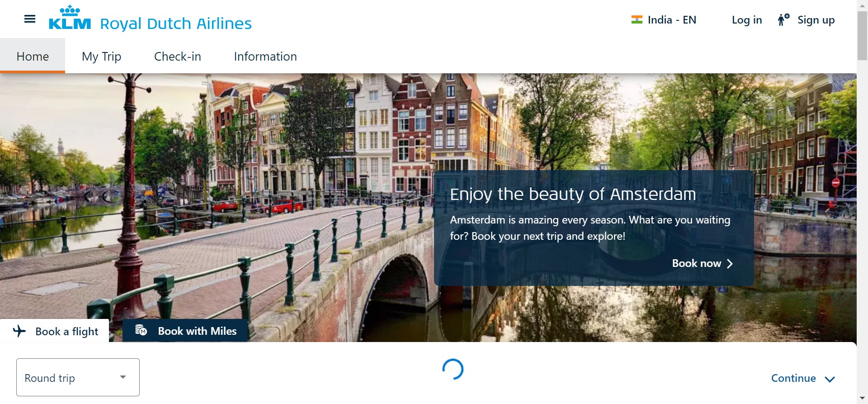Viewport: 868px width, 404px height.
Task: Click the Log in link
Action: point(746,20)
